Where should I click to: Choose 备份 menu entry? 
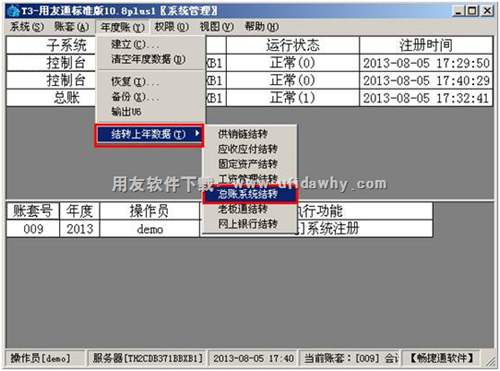tap(150, 97)
